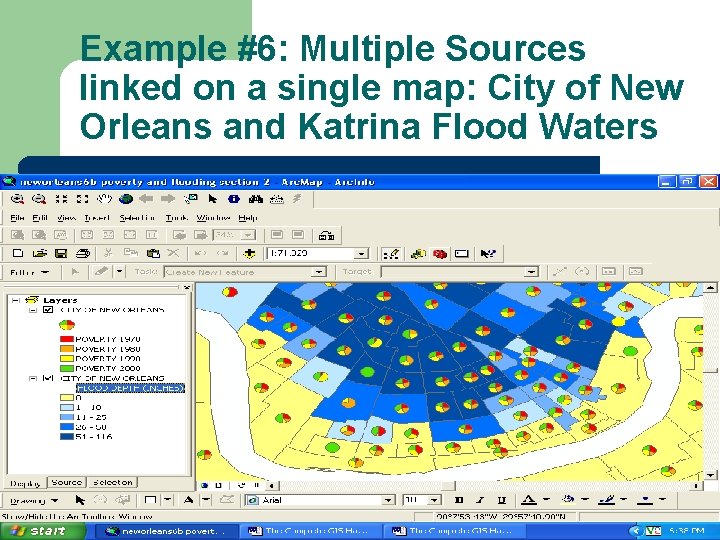
Task: Open the Arial font name dropdown
Action: coord(388,500)
